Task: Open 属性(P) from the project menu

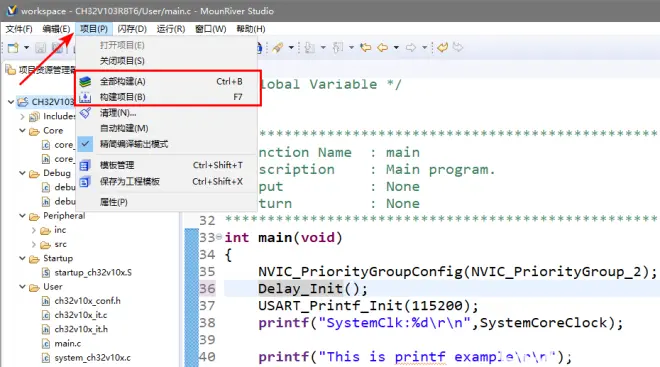Action: point(167,202)
